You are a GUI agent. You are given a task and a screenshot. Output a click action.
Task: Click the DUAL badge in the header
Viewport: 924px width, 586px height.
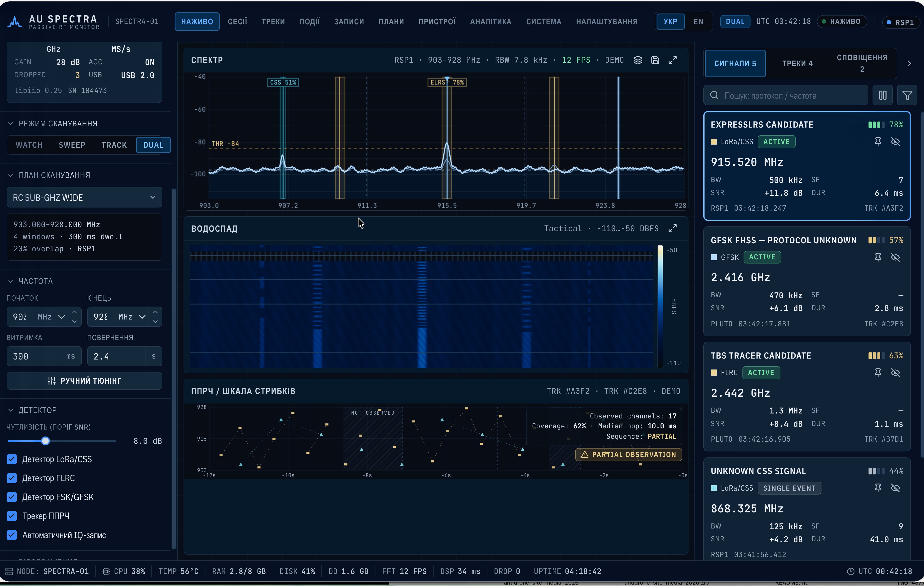click(735, 22)
